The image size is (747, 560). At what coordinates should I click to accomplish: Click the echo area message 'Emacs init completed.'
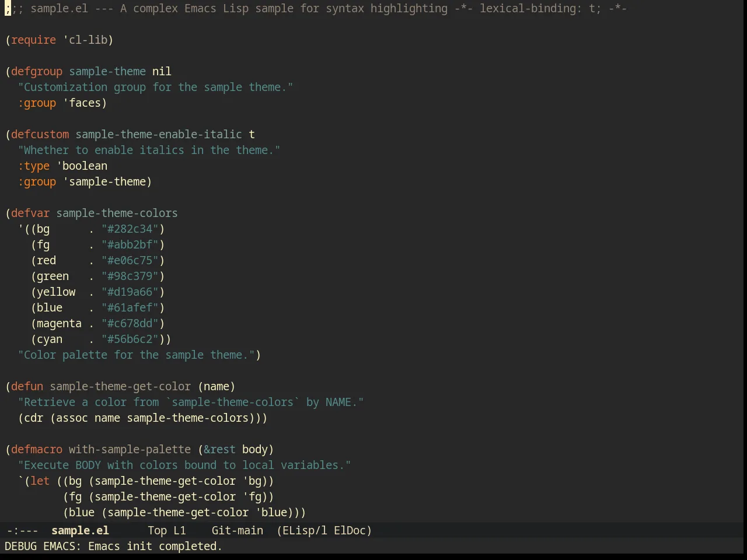[x=155, y=546]
